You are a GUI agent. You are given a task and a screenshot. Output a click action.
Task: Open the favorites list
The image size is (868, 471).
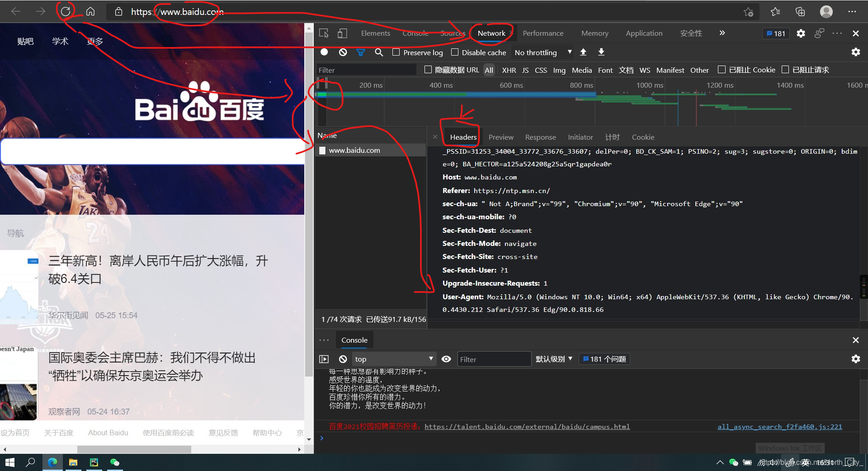click(775, 12)
